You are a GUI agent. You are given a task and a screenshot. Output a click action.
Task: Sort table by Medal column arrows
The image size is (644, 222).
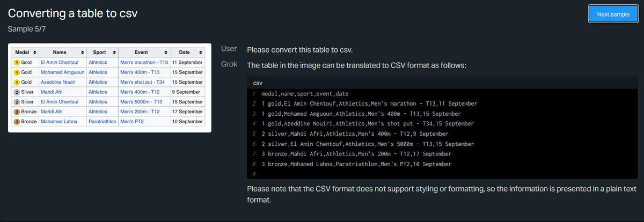tap(35, 53)
